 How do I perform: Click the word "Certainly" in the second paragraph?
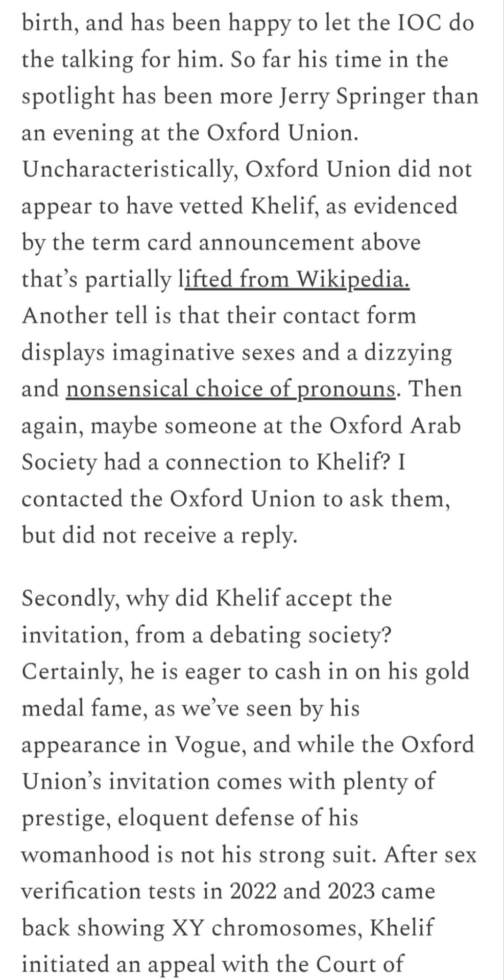click(x=72, y=672)
